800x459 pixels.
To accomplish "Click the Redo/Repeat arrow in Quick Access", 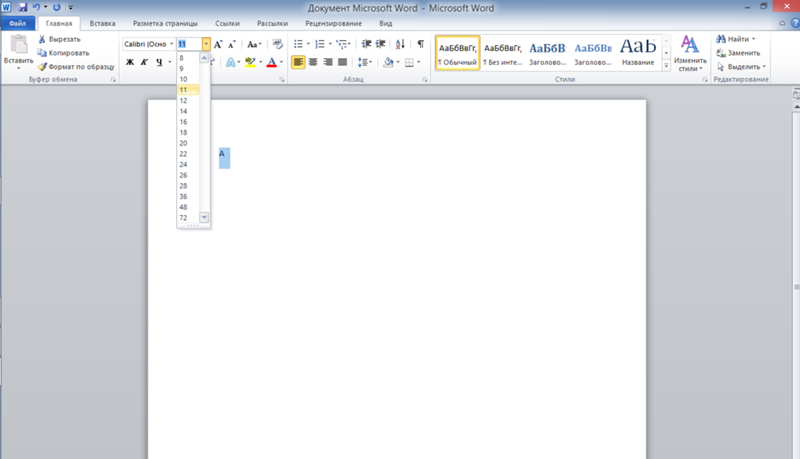I will click(x=57, y=7).
